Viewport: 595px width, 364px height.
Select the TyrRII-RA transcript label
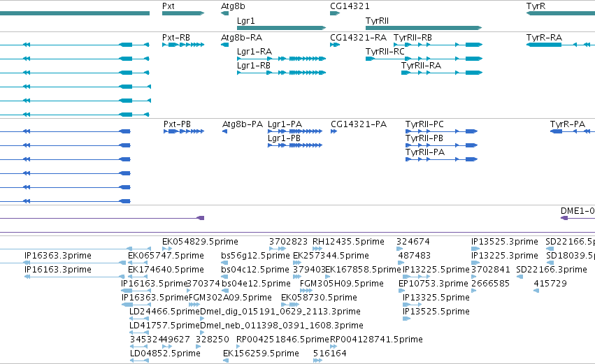click(x=421, y=66)
